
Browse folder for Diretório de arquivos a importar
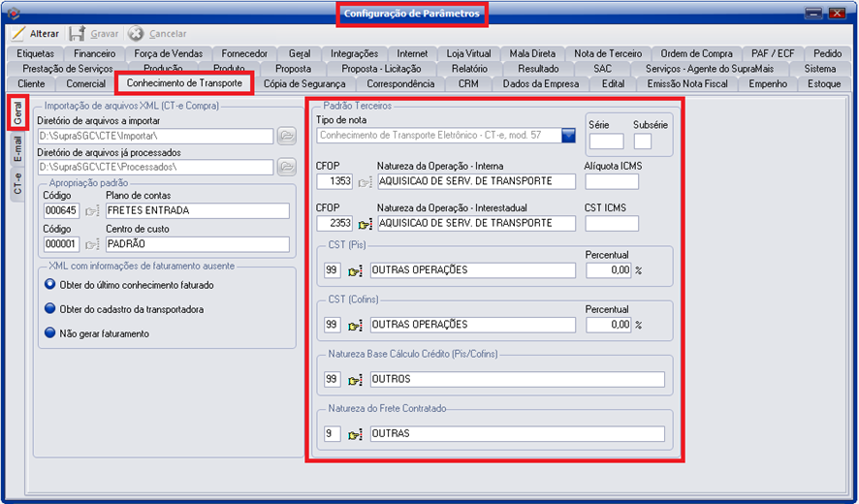pos(286,136)
